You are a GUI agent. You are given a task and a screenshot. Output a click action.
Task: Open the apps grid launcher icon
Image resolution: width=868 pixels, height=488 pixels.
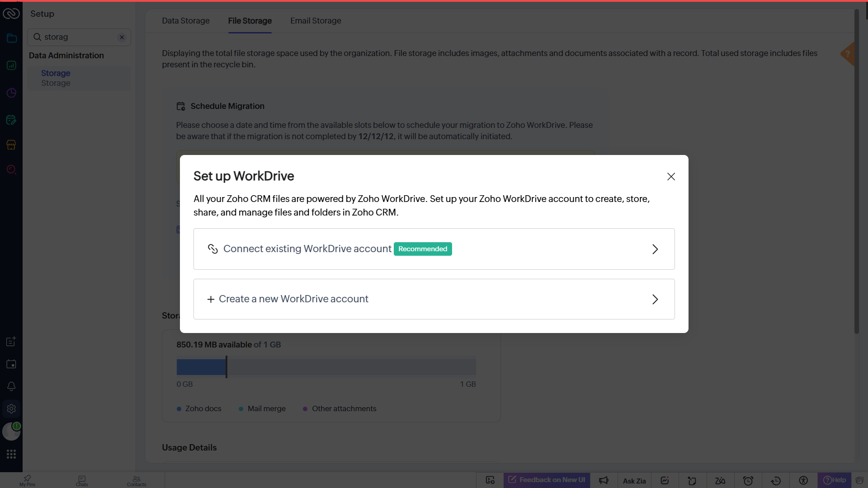pos(11,454)
